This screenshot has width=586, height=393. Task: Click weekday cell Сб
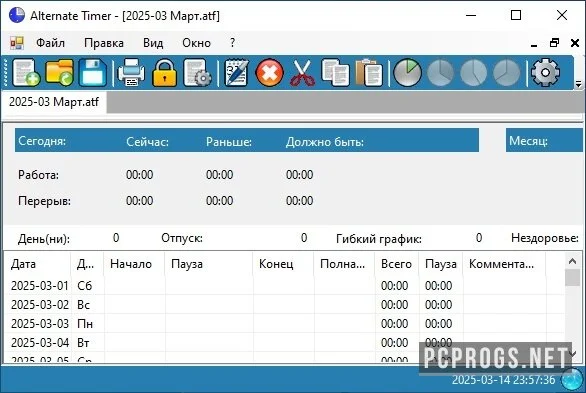[x=84, y=286]
